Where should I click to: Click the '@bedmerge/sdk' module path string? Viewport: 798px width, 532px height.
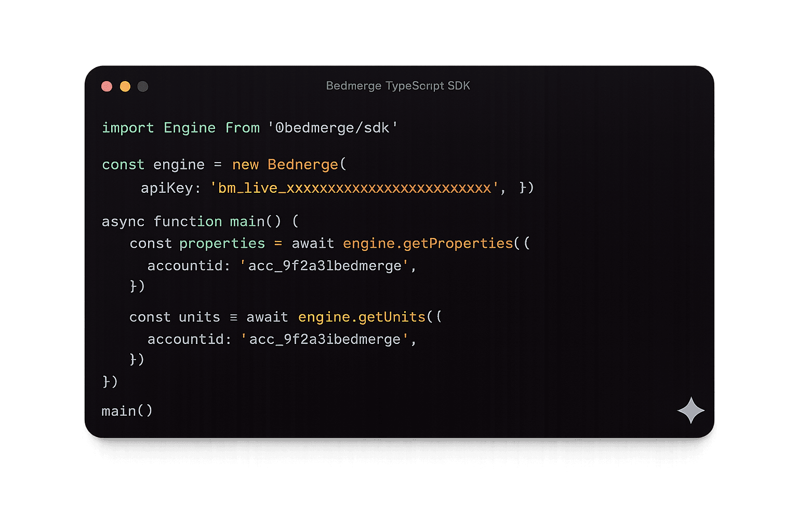[332, 128]
